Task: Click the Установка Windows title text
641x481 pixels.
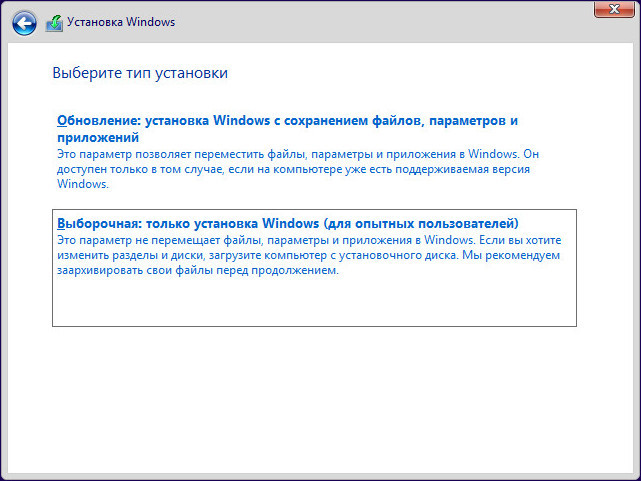Action: tap(121, 22)
